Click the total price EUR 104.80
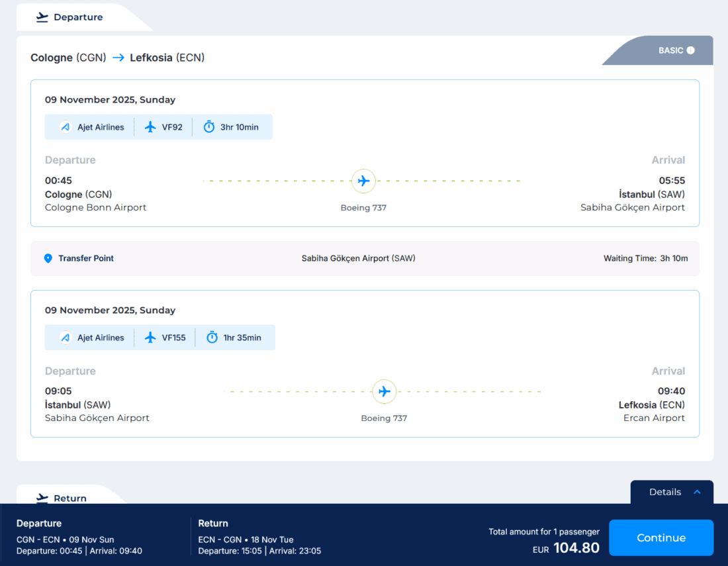This screenshot has height=566, width=728. (566, 548)
